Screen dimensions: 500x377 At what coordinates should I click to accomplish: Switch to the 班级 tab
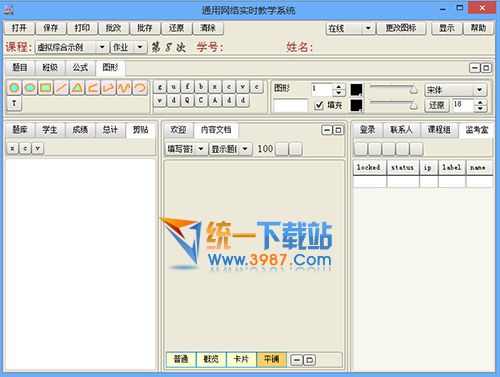(x=50, y=68)
